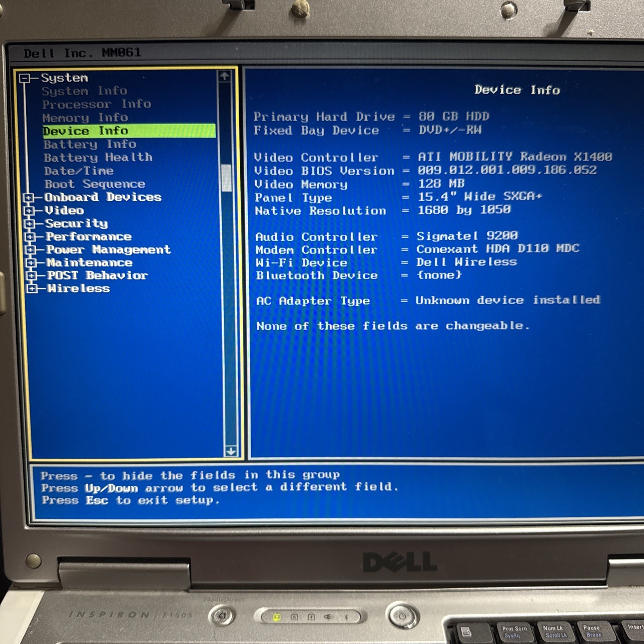Click the laptop power button
The width and height of the screenshot is (644, 644).
pyautogui.click(x=402, y=616)
